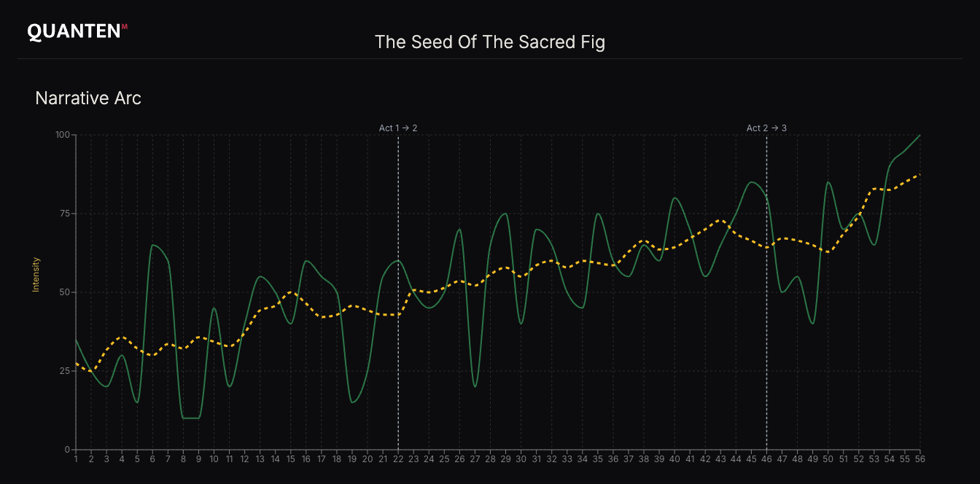Click the green line peak at scene 6
Viewport: 980px width, 484px height.
pos(152,245)
